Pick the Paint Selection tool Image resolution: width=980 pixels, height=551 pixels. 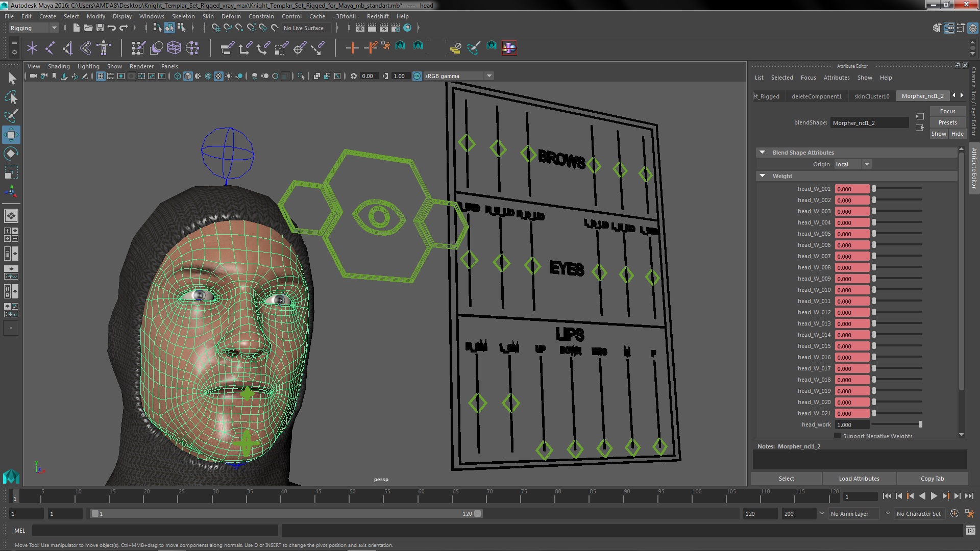point(11,116)
